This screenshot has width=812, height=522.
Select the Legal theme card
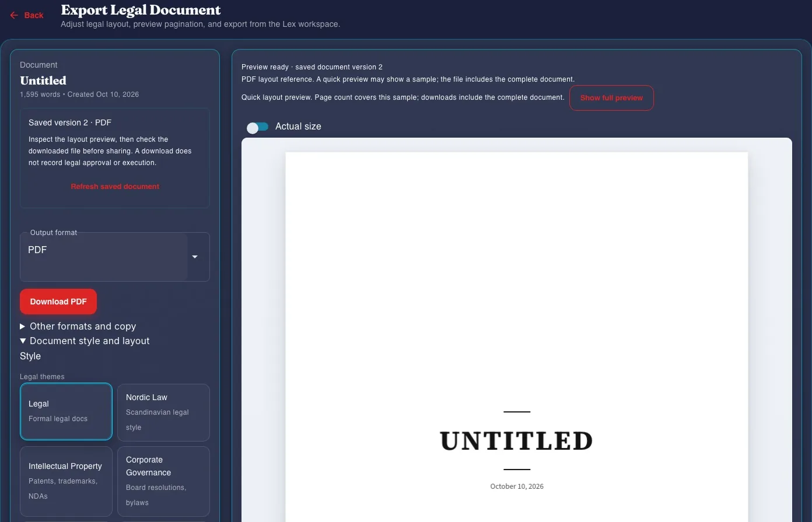(x=66, y=411)
